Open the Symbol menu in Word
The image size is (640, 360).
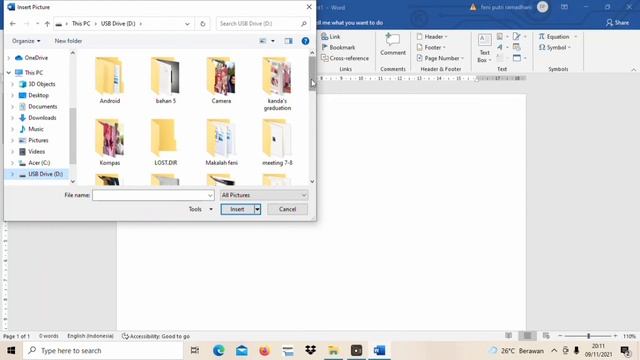(554, 47)
